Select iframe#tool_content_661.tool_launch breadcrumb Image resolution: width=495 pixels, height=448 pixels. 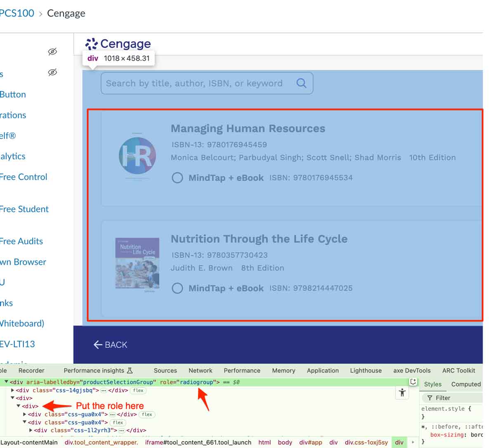tap(198, 442)
